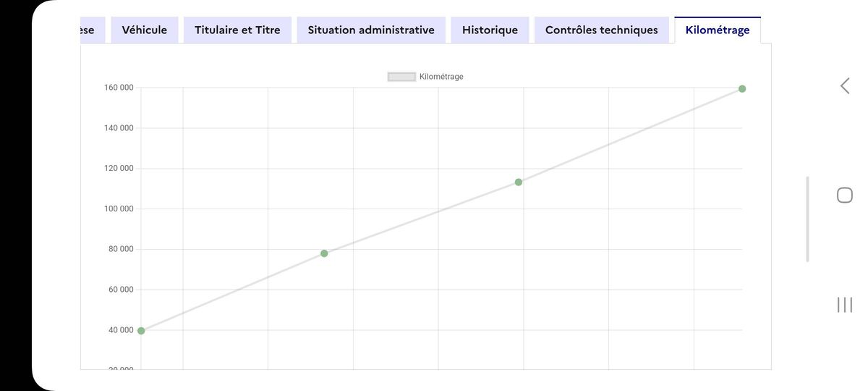Toggle Kilométrage dataset via legend swatch
The height and width of the screenshot is (391, 868).
(401, 77)
